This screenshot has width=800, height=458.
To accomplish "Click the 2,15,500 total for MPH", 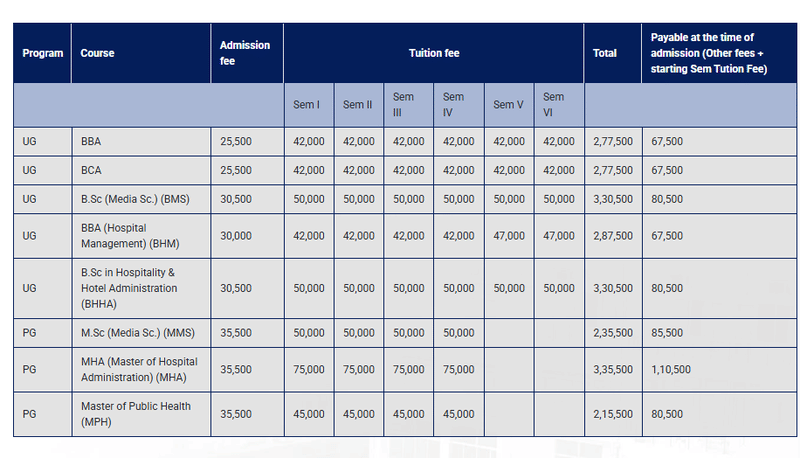I will click(612, 414).
